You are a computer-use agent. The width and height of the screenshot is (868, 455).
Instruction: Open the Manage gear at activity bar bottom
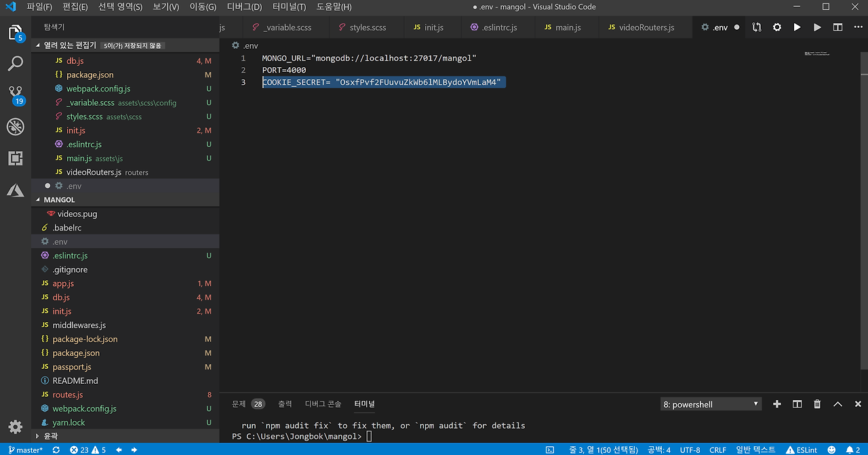pyautogui.click(x=15, y=427)
